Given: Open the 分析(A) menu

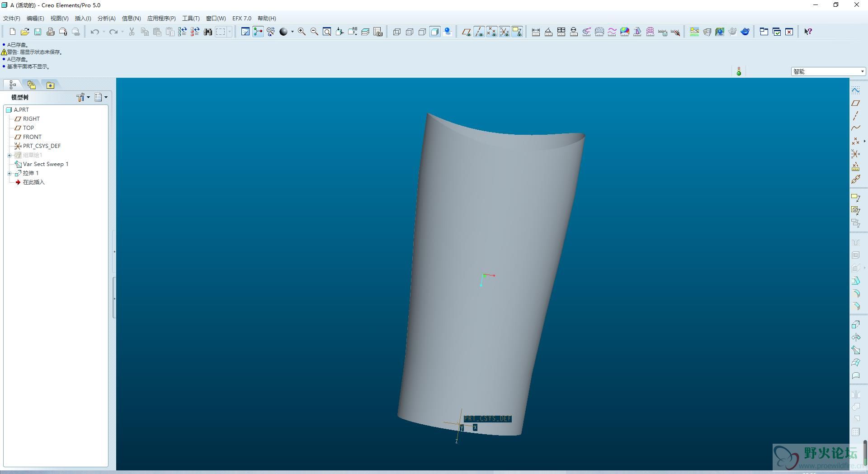Looking at the screenshot, I should click(x=107, y=19).
